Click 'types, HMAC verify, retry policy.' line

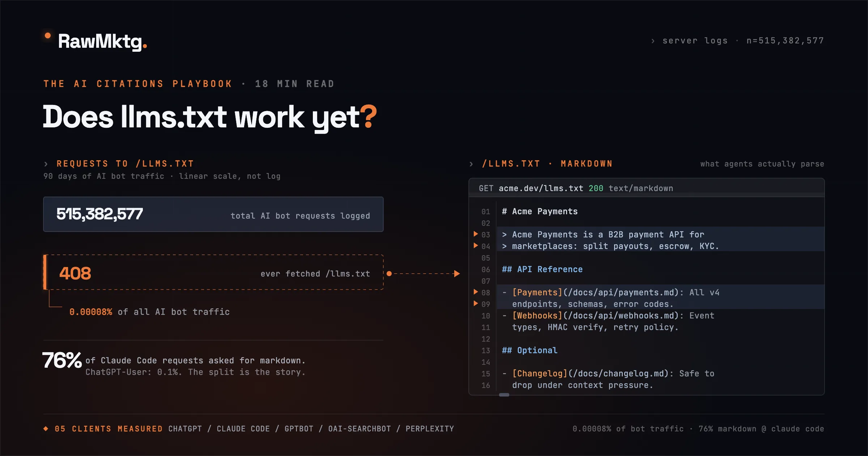[x=595, y=327]
